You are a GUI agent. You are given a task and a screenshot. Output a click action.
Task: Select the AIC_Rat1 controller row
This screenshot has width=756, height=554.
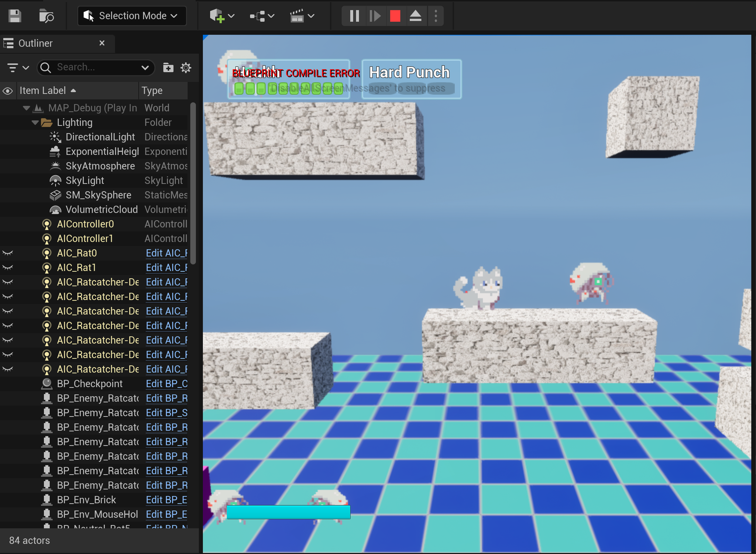(x=94, y=268)
